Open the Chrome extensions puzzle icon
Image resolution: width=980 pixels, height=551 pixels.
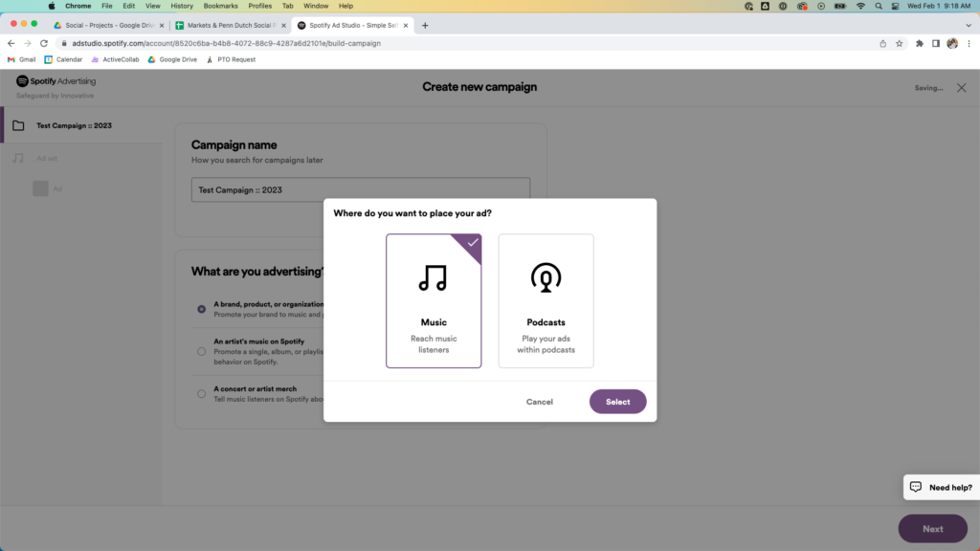pos(920,43)
